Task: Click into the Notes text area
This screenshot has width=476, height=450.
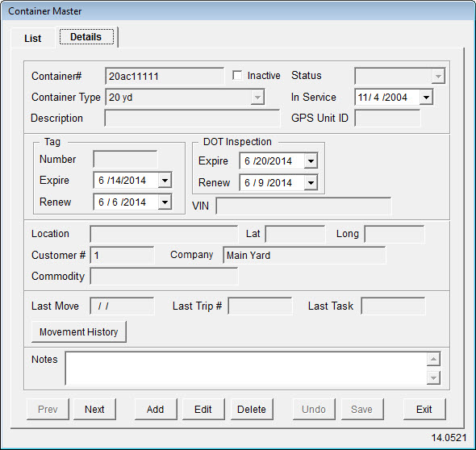Action: pyautogui.click(x=246, y=369)
